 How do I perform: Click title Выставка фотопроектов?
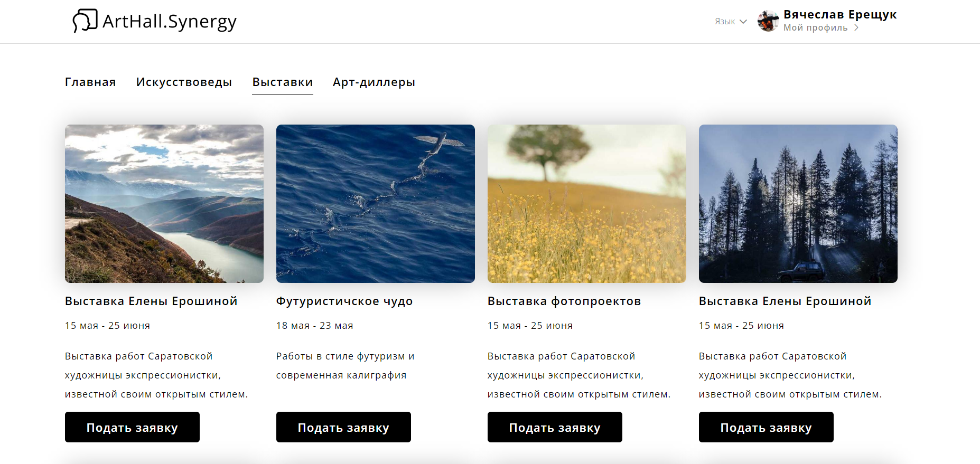(564, 301)
